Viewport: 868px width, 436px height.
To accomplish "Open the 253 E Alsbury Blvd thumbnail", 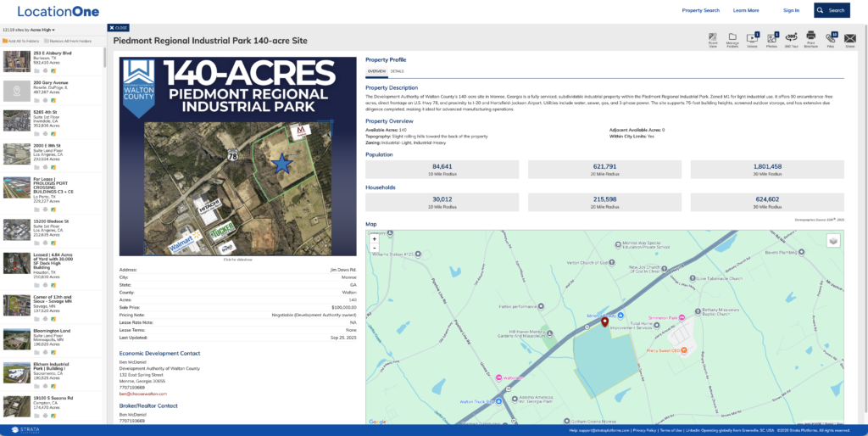I will point(16,61).
